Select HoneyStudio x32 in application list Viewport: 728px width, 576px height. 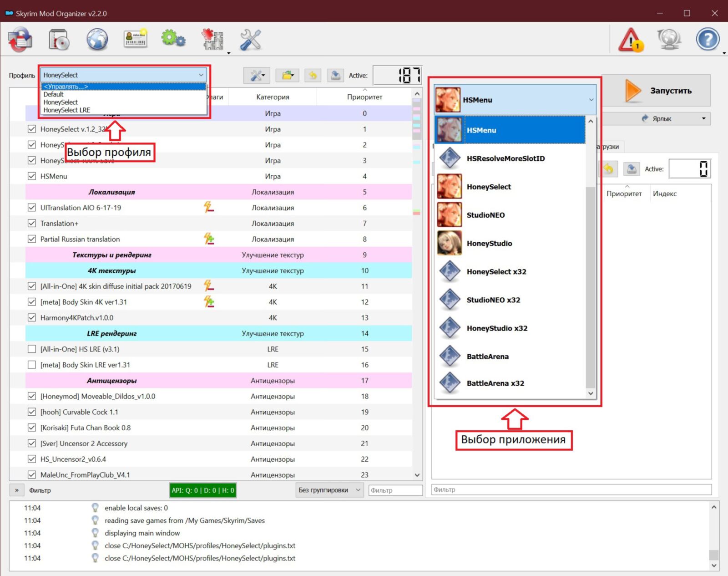(x=510, y=328)
